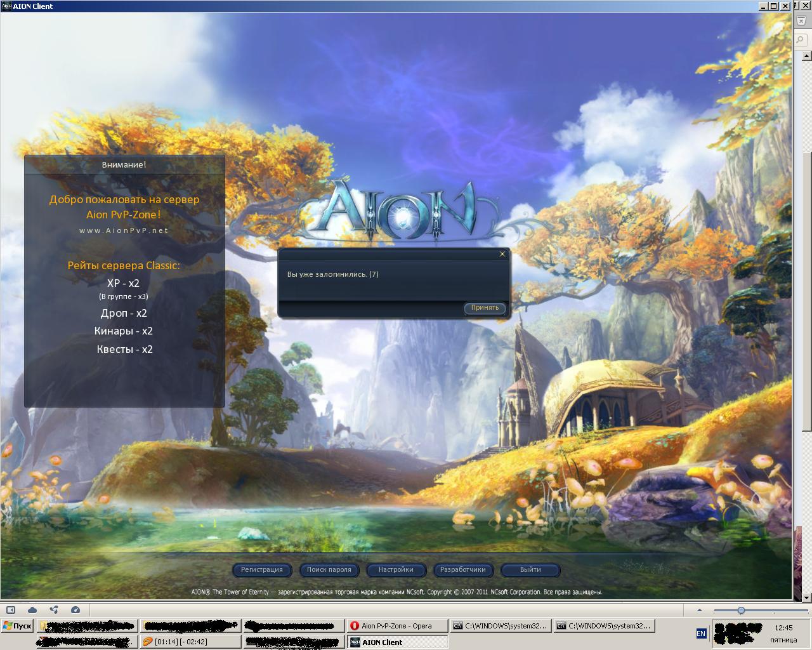
Task: Exit the game with Выйти
Action: coord(530,570)
